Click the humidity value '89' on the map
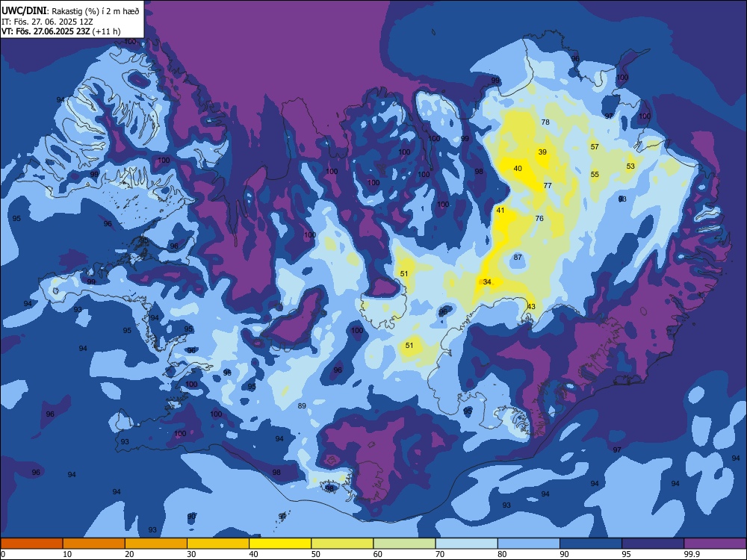 click(x=302, y=405)
